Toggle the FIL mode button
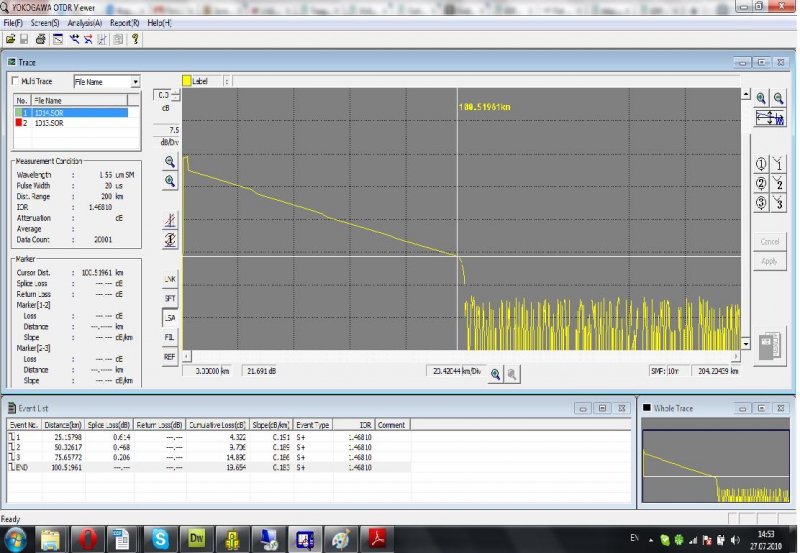Screen dimensions: 800x553 (x=170, y=337)
